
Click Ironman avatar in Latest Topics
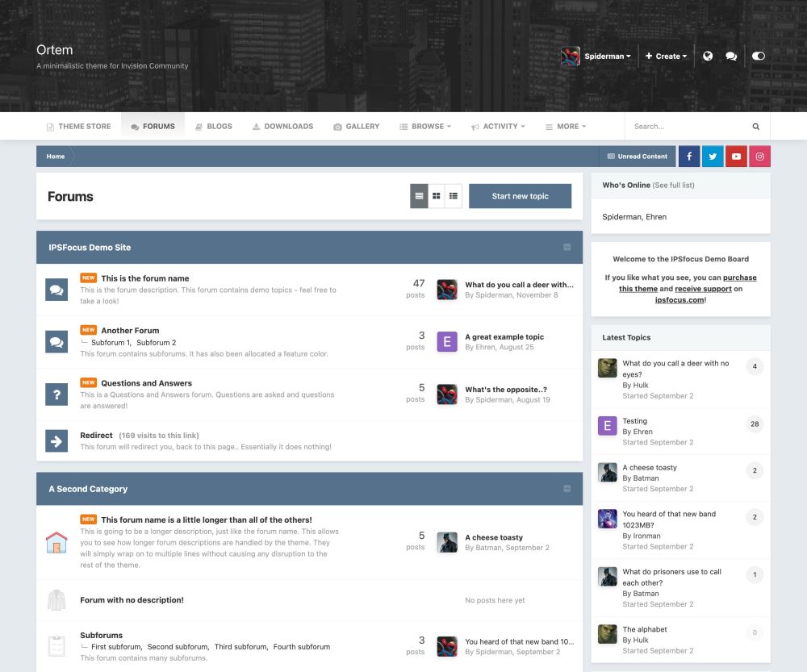coord(608,519)
